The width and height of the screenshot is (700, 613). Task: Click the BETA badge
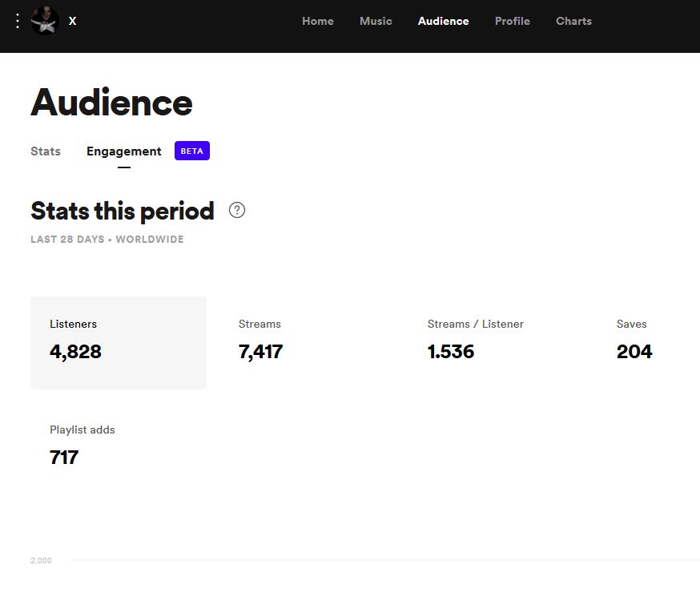[192, 151]
